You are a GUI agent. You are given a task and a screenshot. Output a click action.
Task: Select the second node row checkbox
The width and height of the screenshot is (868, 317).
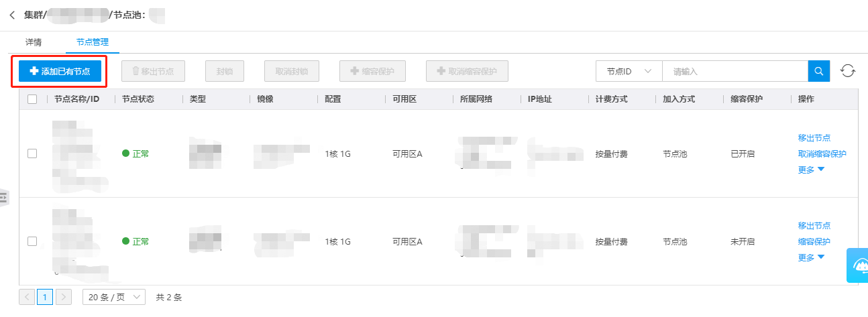(x=32, y=241)
